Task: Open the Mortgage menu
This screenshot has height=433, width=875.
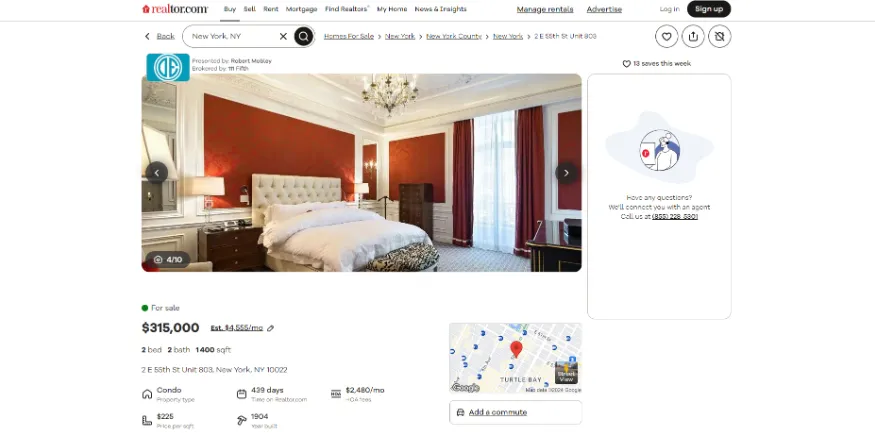Action: click(x=301, y=9)
